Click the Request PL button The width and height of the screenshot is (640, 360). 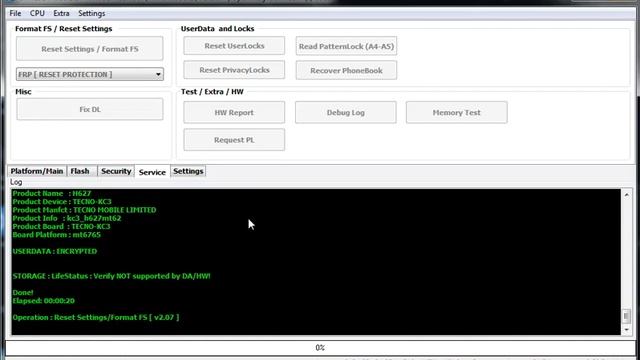(234, 140)
